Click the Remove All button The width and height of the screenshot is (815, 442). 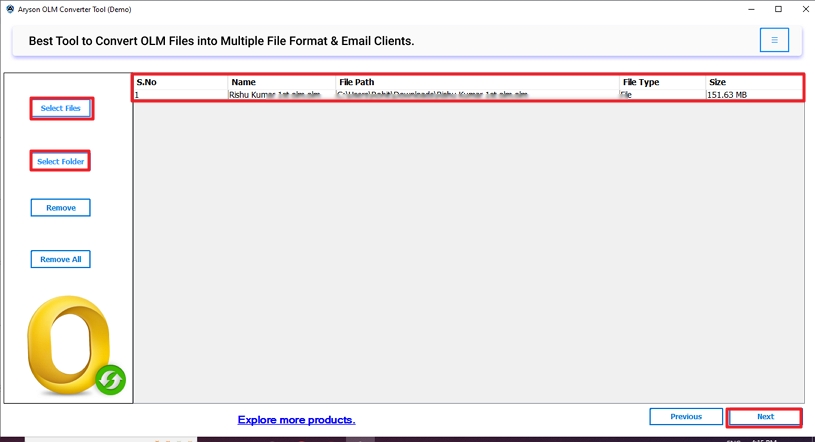coord(61,259)
